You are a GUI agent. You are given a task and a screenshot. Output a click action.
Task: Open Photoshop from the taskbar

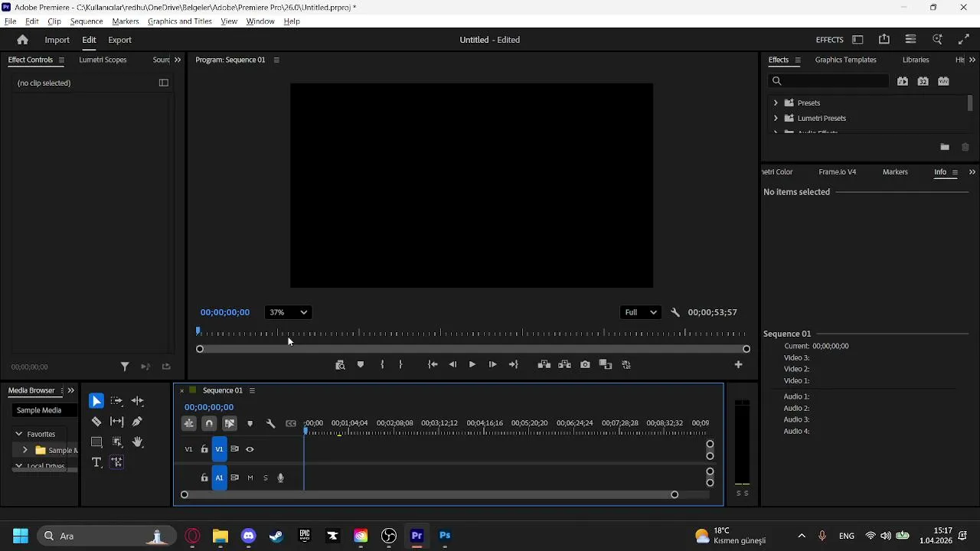pos(446,536)
